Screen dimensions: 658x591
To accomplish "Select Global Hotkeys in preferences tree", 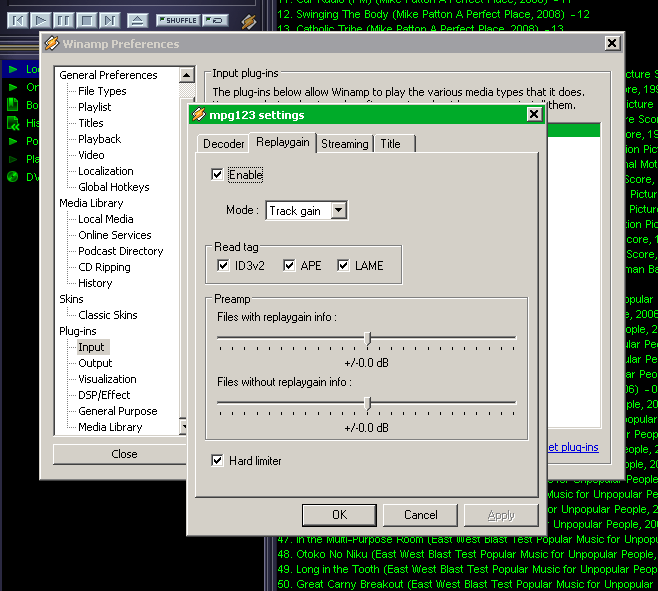I will pyautogui.click(x=114, y=187).
